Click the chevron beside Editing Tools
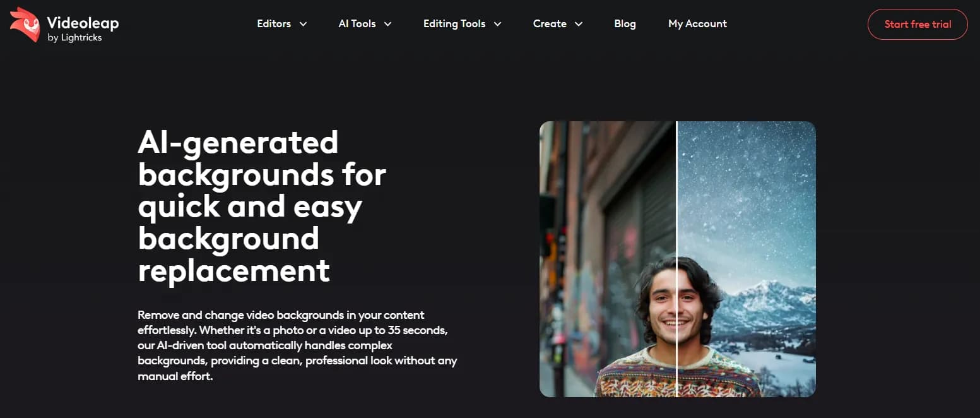This screenshot has height=418, width=980. 497,24
